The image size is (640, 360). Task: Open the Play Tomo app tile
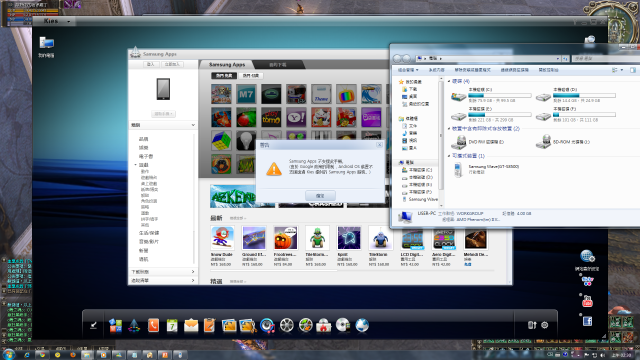pos(271,118)
